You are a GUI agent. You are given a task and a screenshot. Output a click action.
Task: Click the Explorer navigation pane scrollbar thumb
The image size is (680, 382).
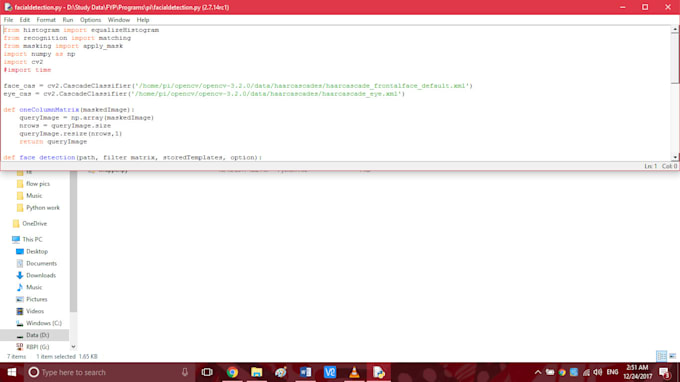[73, 241]
